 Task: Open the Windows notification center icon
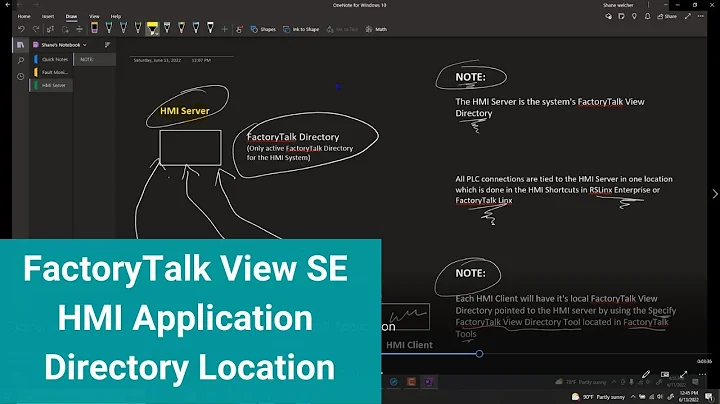709,397
